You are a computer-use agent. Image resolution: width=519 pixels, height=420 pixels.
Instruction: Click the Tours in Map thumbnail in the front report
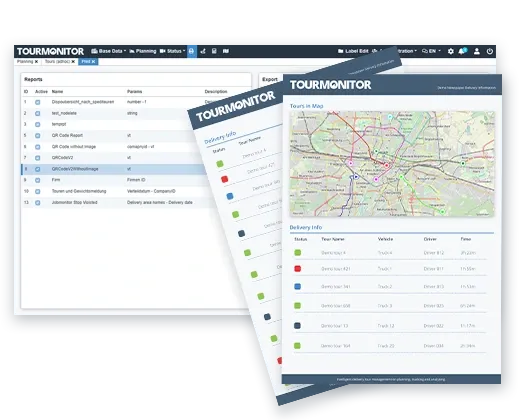point(392,164)
